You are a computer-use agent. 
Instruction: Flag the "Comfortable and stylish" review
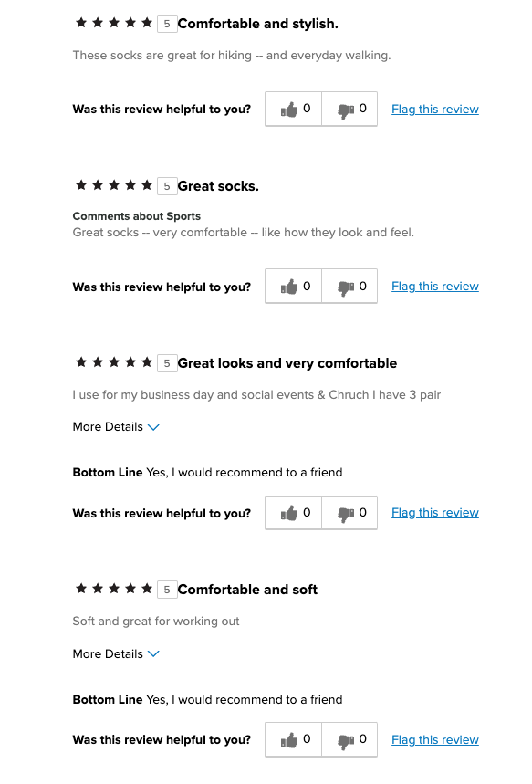point(435,109)
